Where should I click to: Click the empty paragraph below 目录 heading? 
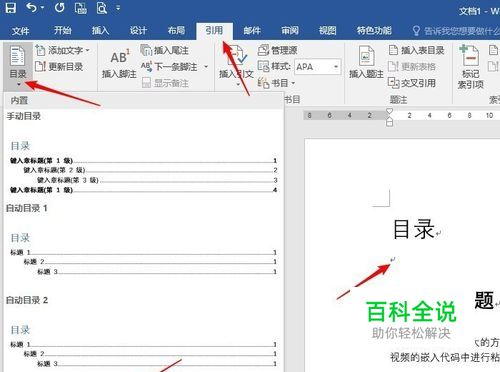pos(393,259)
